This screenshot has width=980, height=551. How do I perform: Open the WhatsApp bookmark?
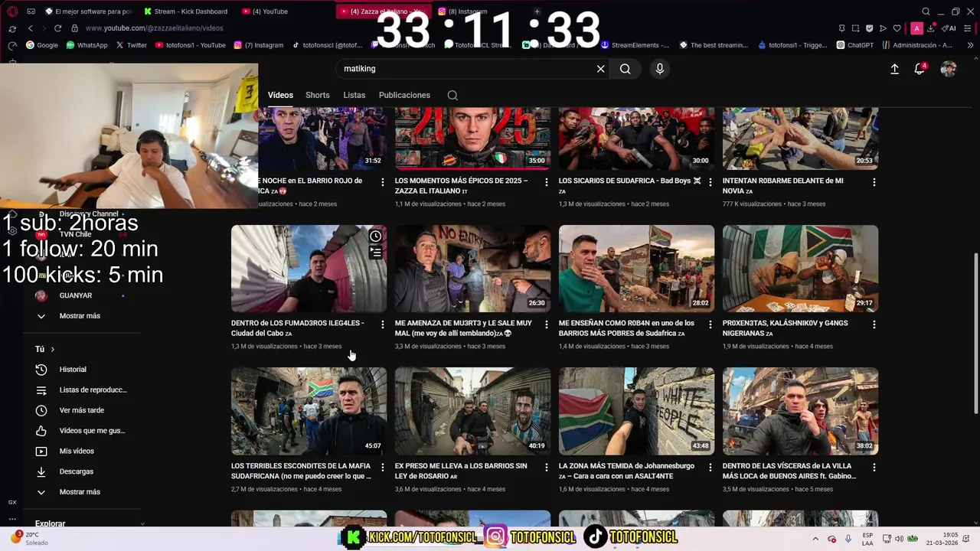pos(87,45)
